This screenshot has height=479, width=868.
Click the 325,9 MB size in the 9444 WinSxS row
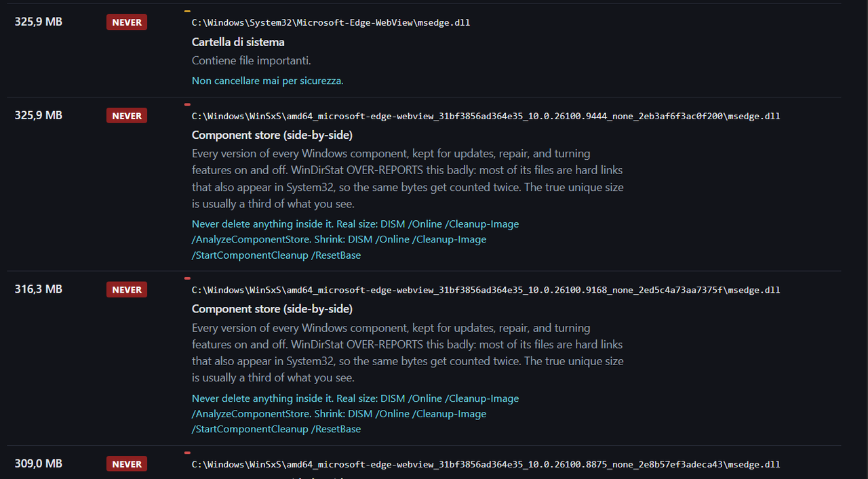click(39, 115)
